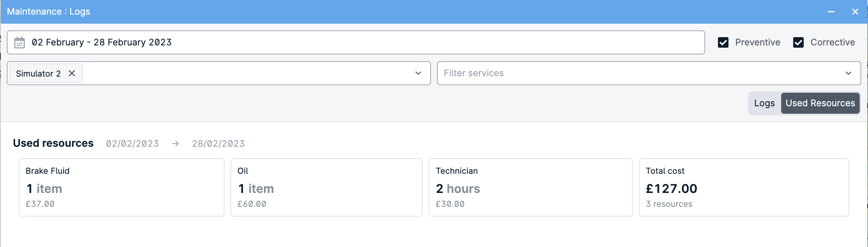Click the date range input field

click(356, 42)
